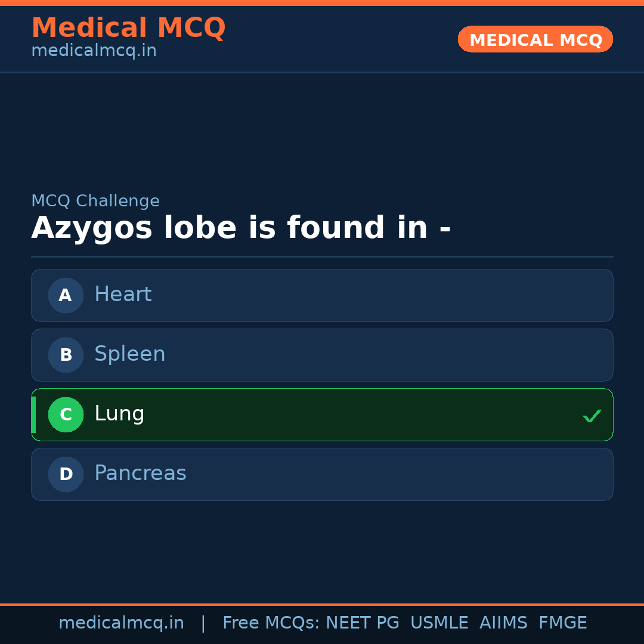Click the green edge strip beside option C
The width and height of the screenshot is (644, 644).
[x=33, y=414]
